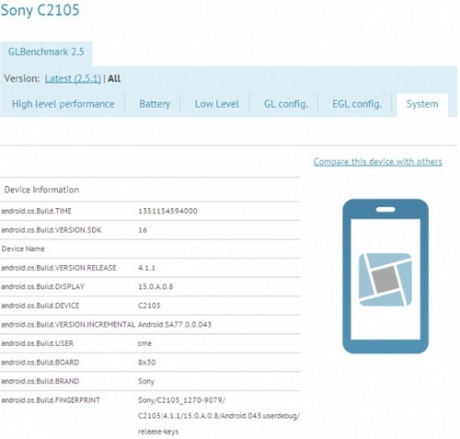Select the release value 4.1.1
This screenshot has height=439, width=460.
(147, 268)
